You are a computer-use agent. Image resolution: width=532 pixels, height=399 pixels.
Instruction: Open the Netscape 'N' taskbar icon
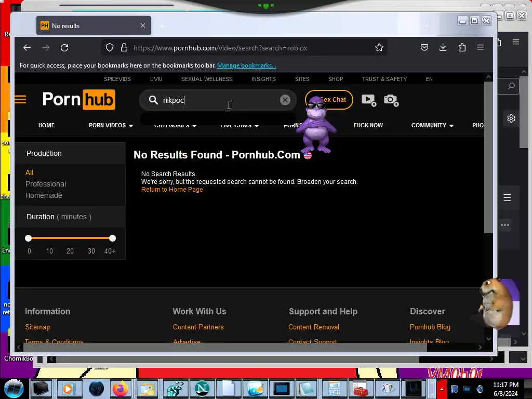coord(202,389)
